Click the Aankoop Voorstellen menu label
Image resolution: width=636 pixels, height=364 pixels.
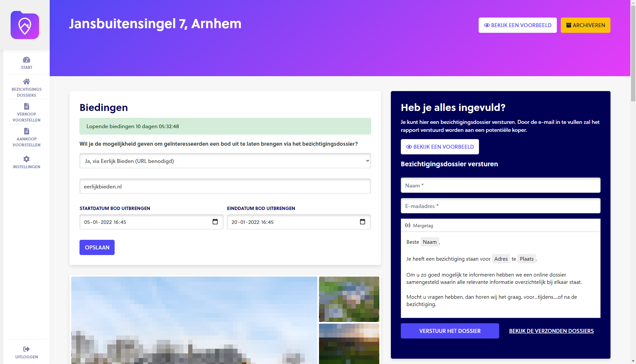point(26,142)
